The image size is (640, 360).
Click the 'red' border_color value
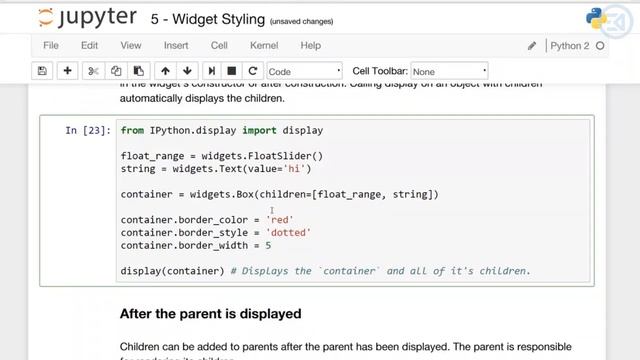pyautogui.click(x=280, y=220)
